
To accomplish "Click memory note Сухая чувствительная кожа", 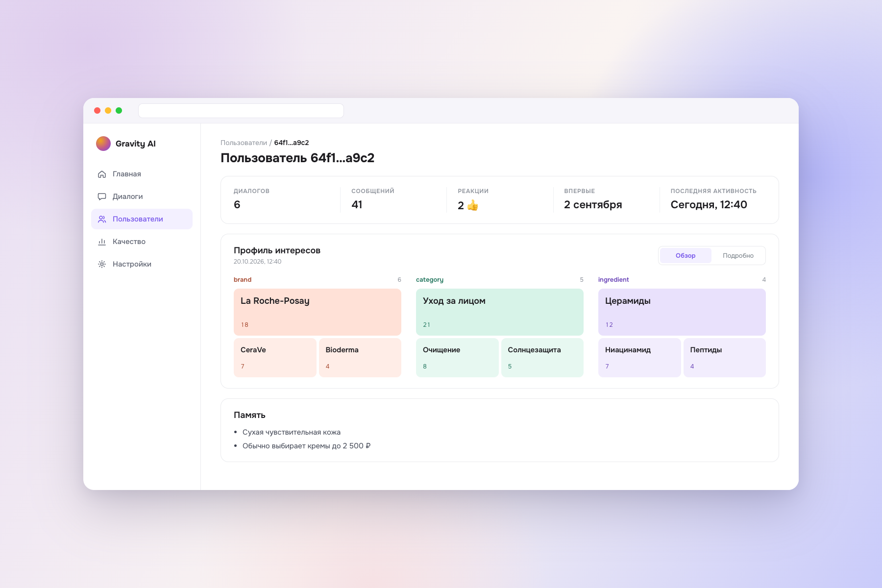I will tap(292, 432).
